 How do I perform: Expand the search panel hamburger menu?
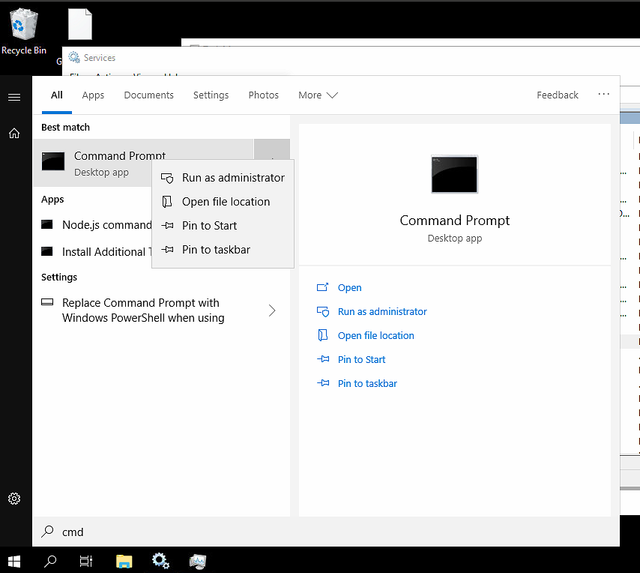tap(14, 97)
